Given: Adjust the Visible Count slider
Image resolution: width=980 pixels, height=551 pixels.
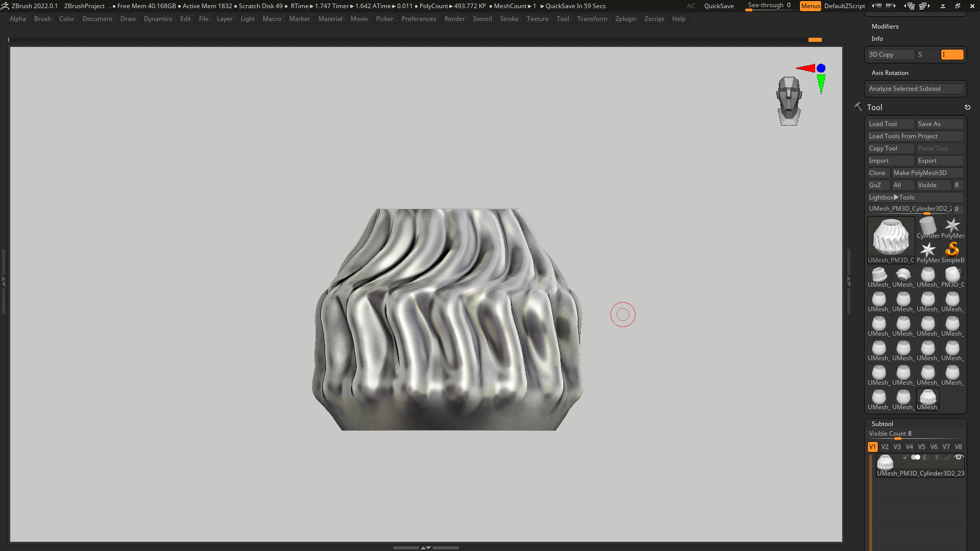Looking at the screenshot, I should point(916,434).
